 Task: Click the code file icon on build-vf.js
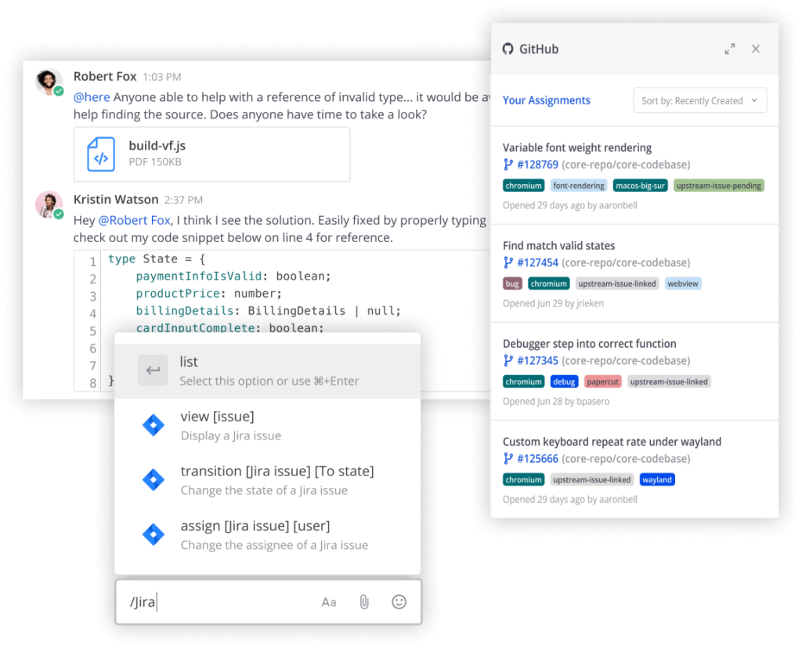(100, 154)
